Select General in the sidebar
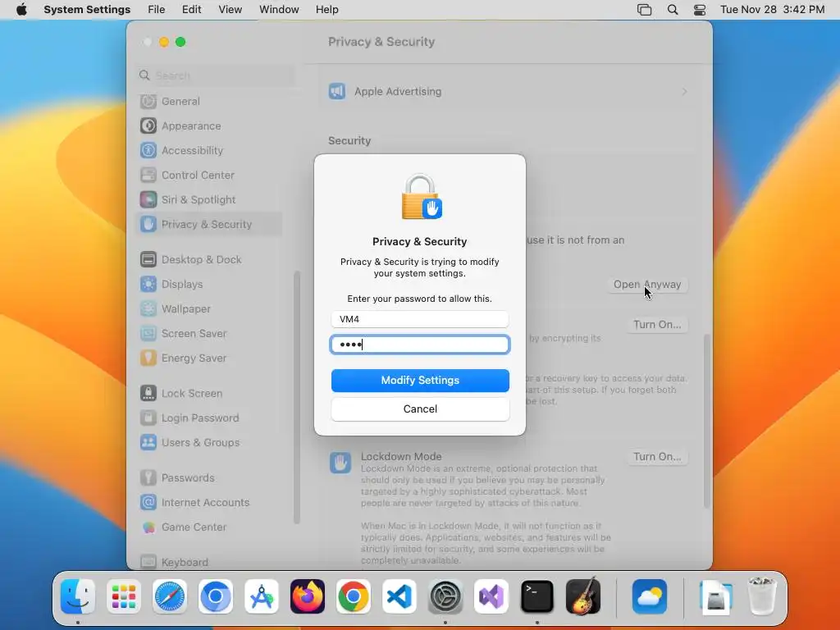The width and height of the screenshot is (840, 630). [x=210, y=101]
